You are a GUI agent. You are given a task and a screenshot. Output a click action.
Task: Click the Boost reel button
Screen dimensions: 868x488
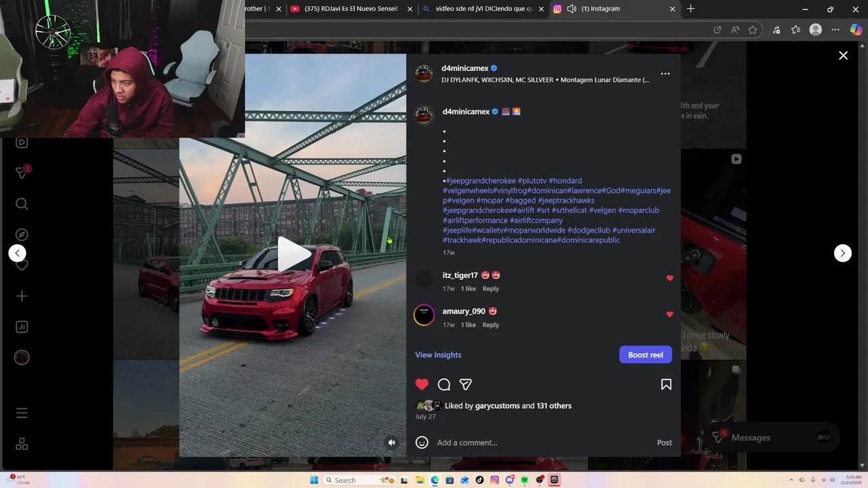pos(646,354)
